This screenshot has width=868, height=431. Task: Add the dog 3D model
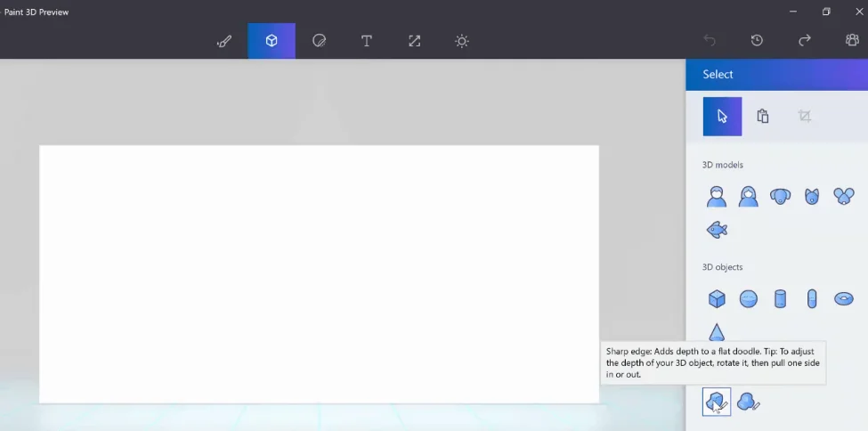(x=780, y=196)
